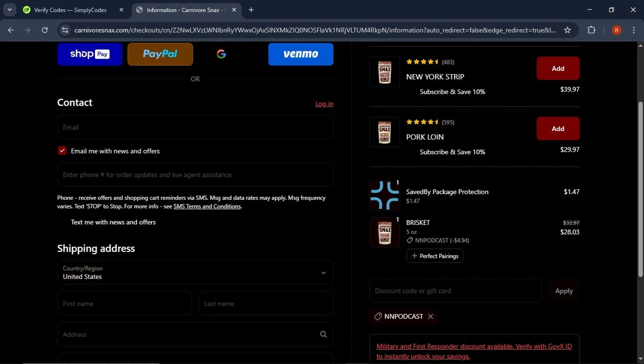Click the SavedBy Package Protection logo
This screenshot has width=644, height=364.
(x=385, y=196)
